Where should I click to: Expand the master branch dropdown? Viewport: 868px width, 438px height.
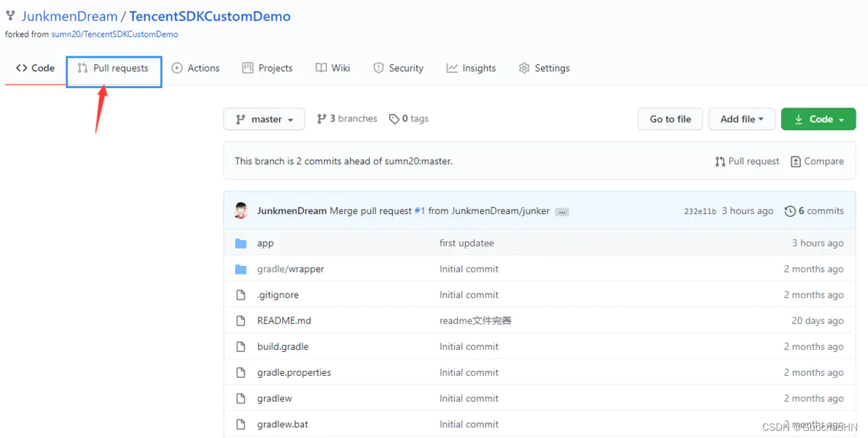coord(264,119)
